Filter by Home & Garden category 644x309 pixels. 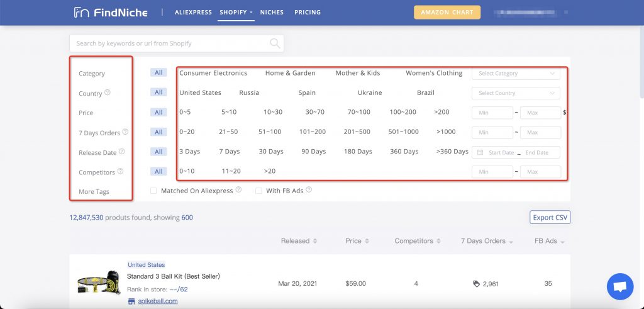coord(291,73)
